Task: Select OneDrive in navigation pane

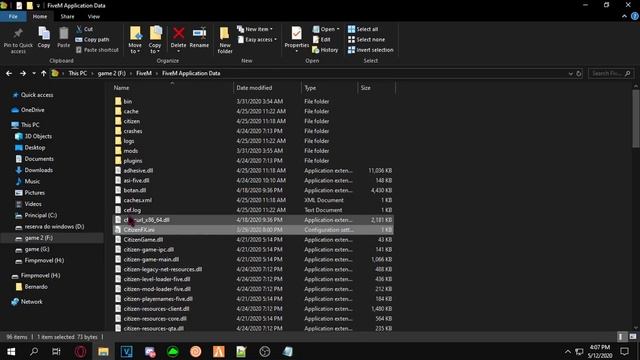Action: coord(32,110)
